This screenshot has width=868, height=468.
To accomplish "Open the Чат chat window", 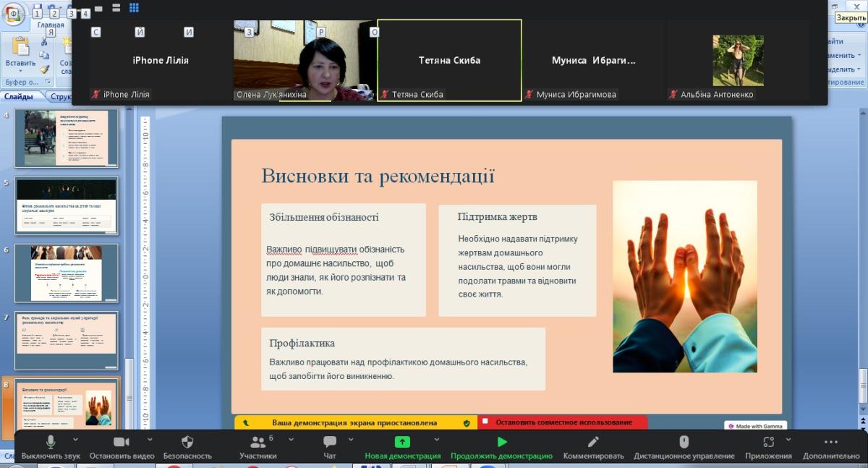I will click(x=330, y=448).
